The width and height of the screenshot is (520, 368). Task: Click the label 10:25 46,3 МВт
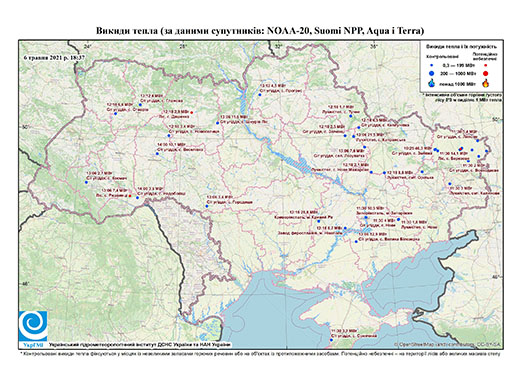pos(418,148)
